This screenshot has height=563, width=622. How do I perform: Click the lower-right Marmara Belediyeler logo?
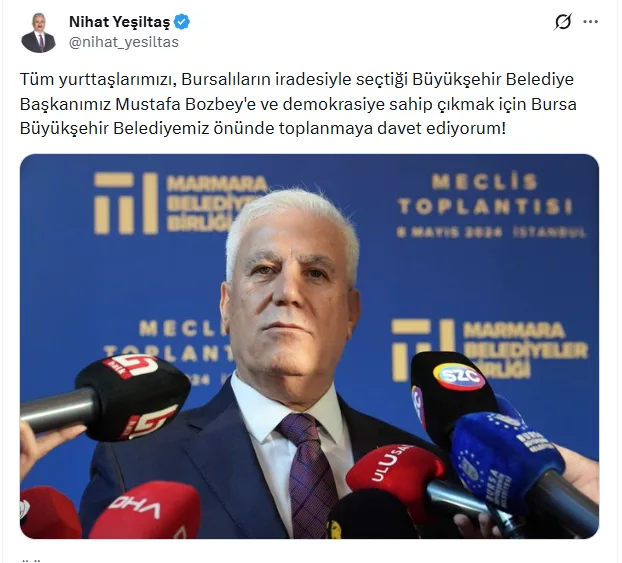(x=490, y=349)
